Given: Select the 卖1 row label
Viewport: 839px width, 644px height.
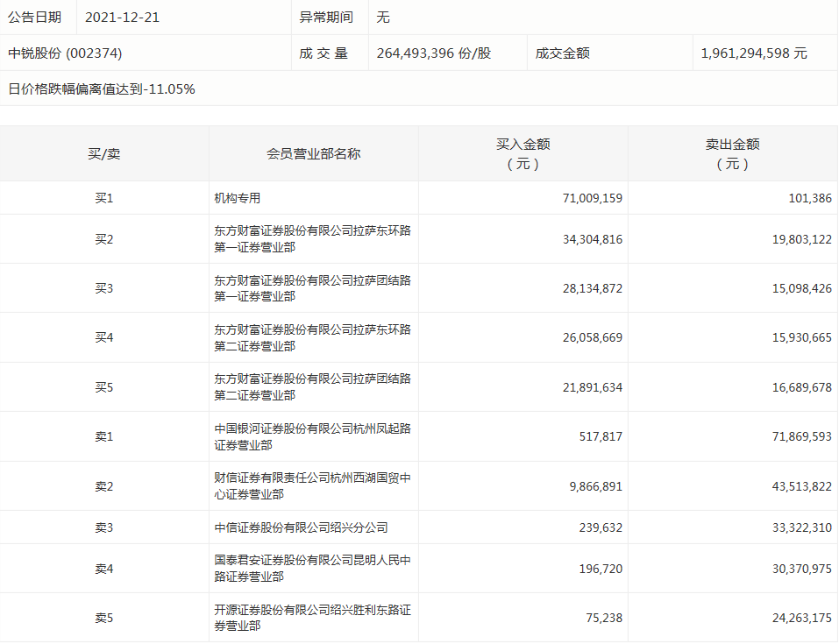Looking at the screenshot, I should (x=103, y=436).
